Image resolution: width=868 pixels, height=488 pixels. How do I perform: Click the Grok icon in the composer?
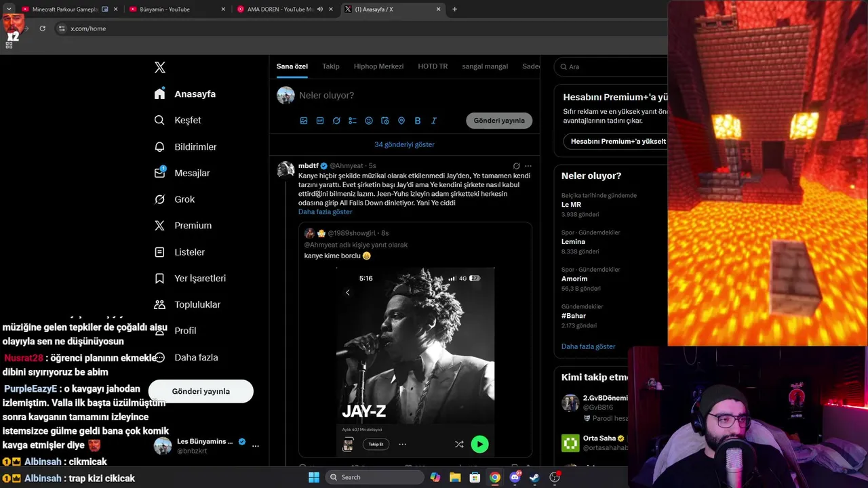(x=336, y=121)
